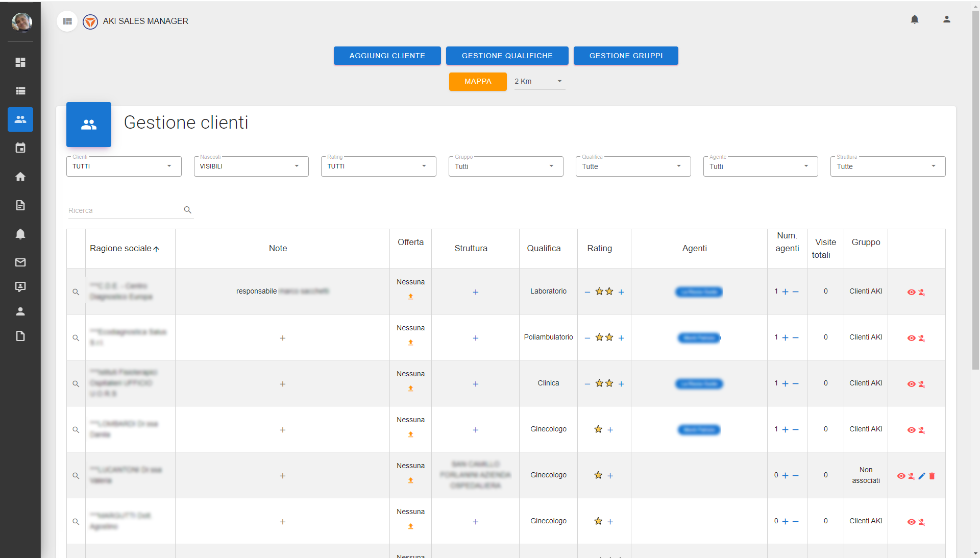Open the mail sidebar icon
Screen dimensions: 980x558
tap(20, 262)
